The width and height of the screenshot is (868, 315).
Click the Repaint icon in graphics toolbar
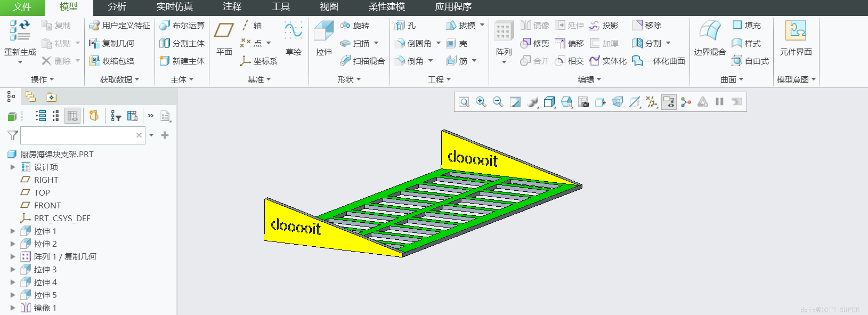[515, 102]
